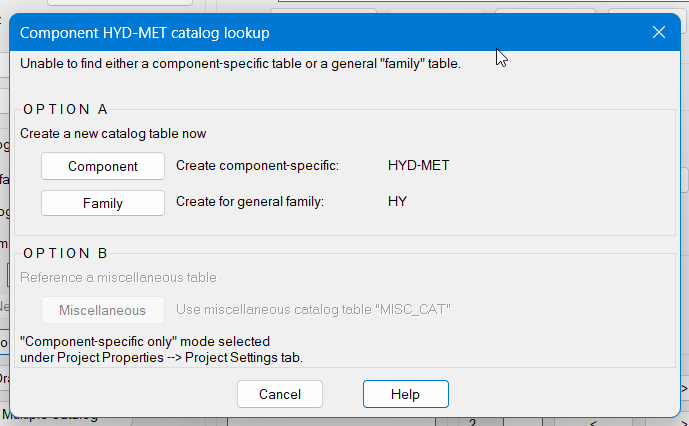689x426 pixels.
Task: Click "Reference a miscellaneous table" text
Action: click(119, 277)
